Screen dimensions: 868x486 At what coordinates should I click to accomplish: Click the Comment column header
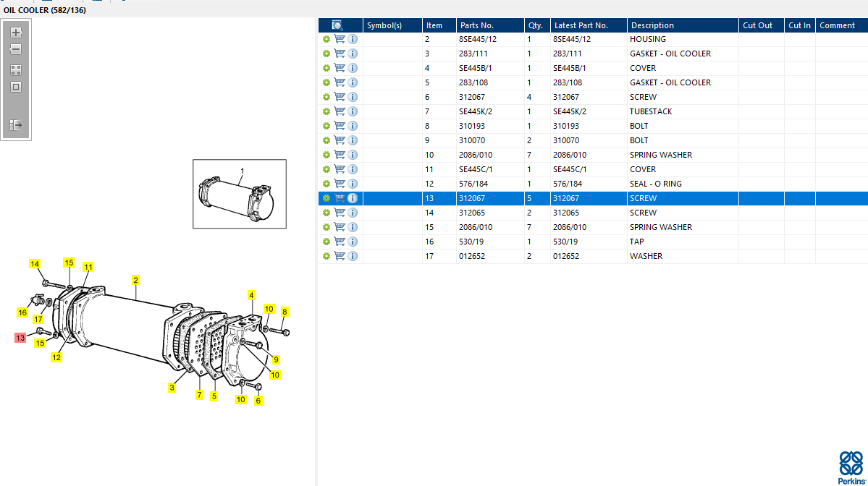coord(841,25)
